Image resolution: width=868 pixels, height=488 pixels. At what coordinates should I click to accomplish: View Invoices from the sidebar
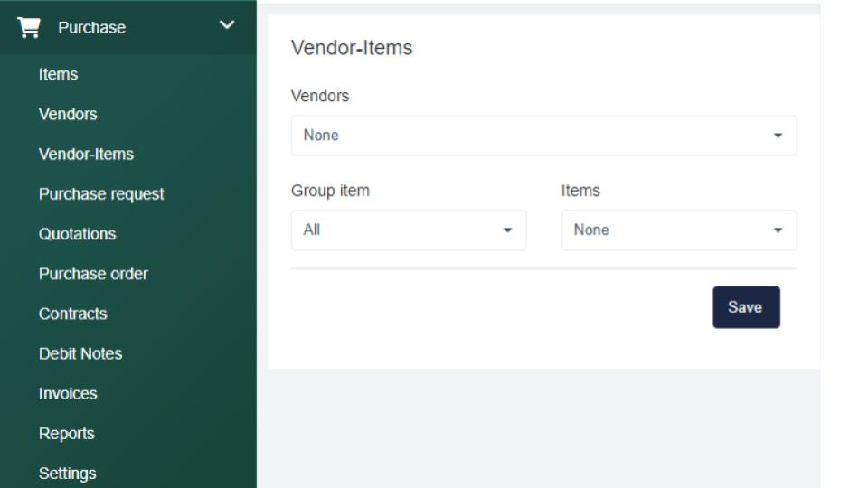[x=68, y=393]
